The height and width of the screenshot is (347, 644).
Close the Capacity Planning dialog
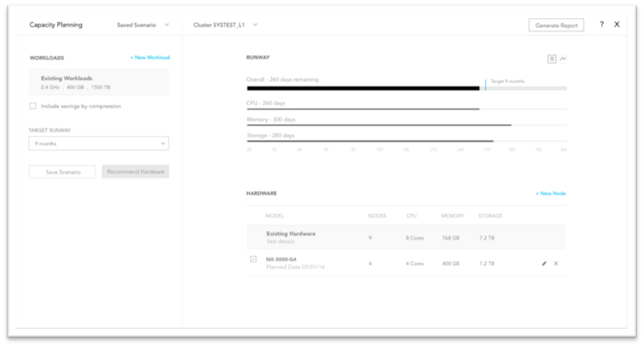(x=617, y=25)
